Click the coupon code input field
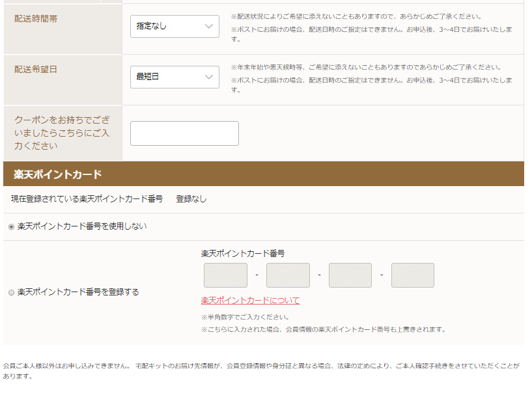 (184, 133)
